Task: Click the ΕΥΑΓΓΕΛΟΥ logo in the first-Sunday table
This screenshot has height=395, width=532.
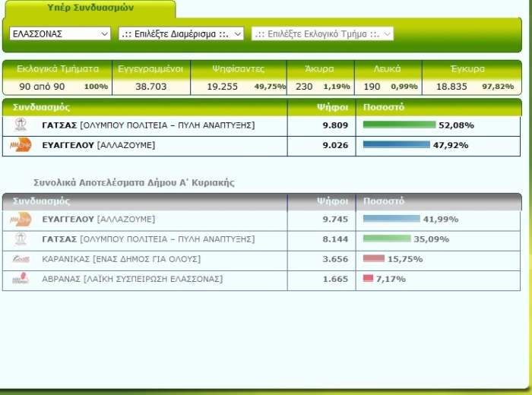Action: pyautogui.click(x=20, y=220)
